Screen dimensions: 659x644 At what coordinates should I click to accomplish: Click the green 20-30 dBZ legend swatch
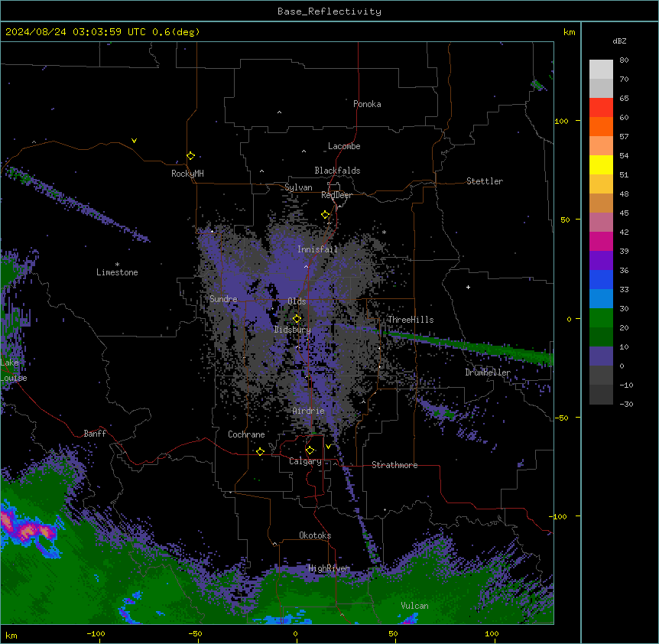point(601,318)
